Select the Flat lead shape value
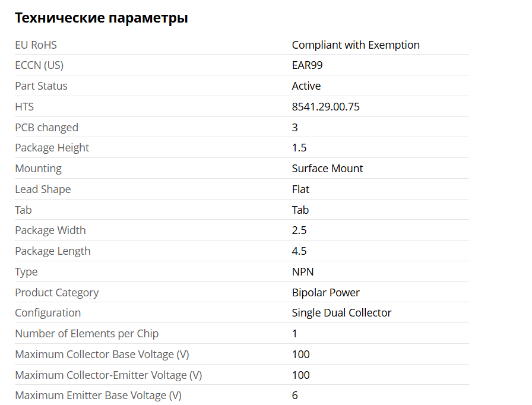 (300, 189)
